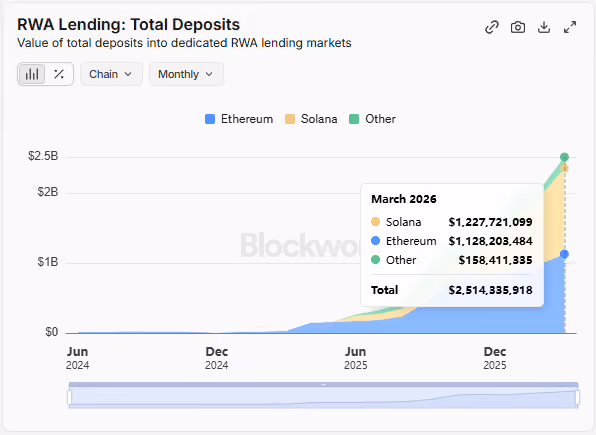Click the chart title RWA Lending: Total Deposits

point(128,25)
